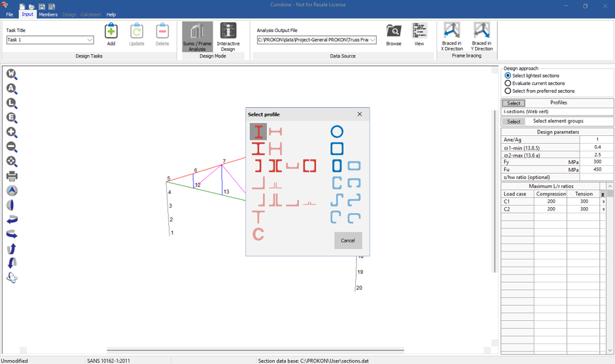Click Select button beside Profiles
Image resolution: width=615 pixels, height=364 pixels.
(514, 103)
